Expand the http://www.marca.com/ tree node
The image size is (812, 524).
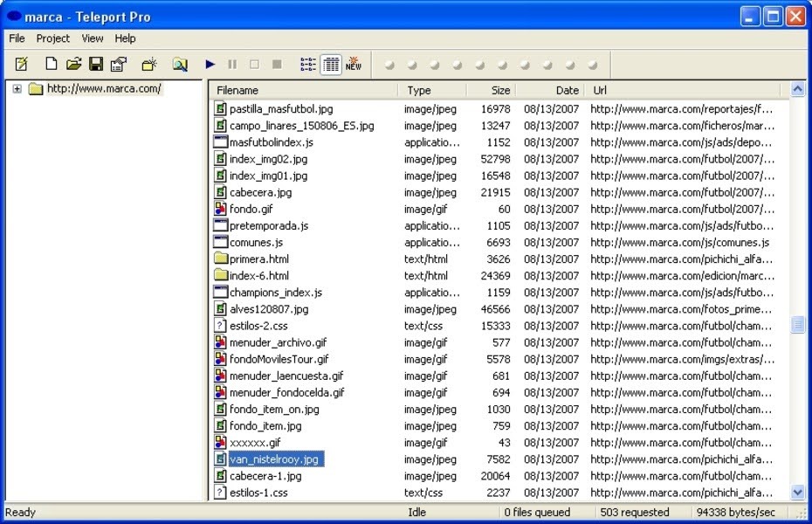17,88
